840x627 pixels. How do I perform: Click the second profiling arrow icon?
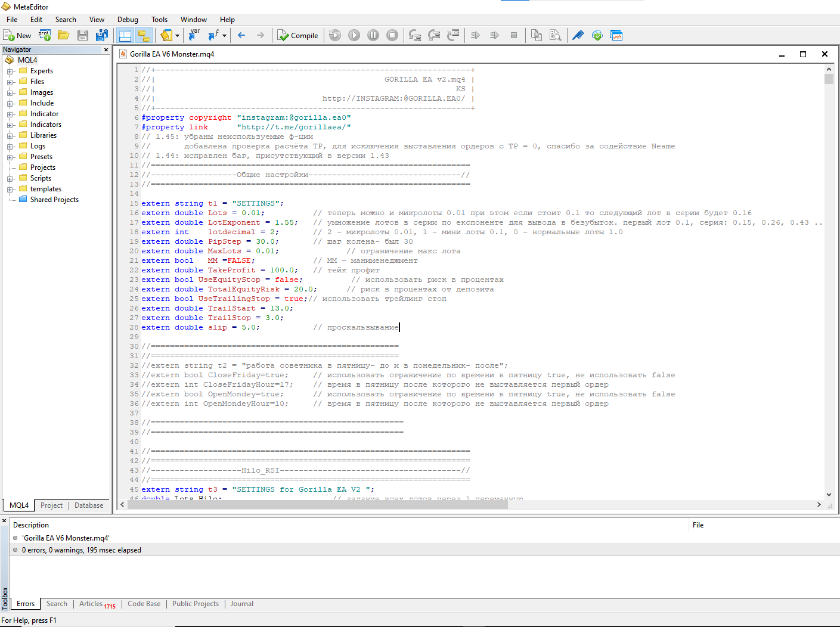point(494,35)
